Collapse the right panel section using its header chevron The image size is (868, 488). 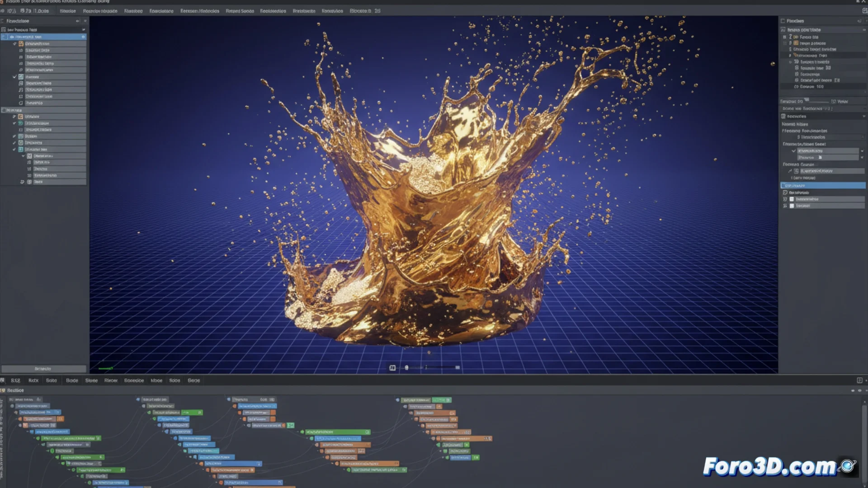pyautogui.click(x=863, y=117)
